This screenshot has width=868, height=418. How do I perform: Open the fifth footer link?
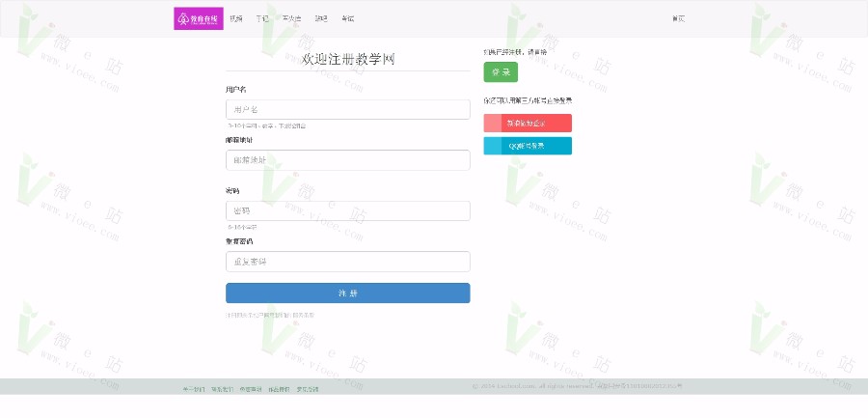(x=308, y=389)
